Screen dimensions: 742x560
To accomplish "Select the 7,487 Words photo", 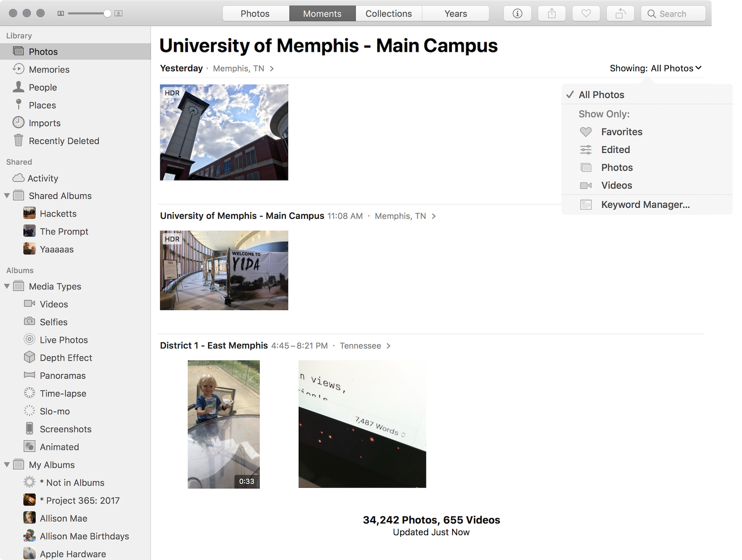I will pyautogui.click(x=362, y=424).
